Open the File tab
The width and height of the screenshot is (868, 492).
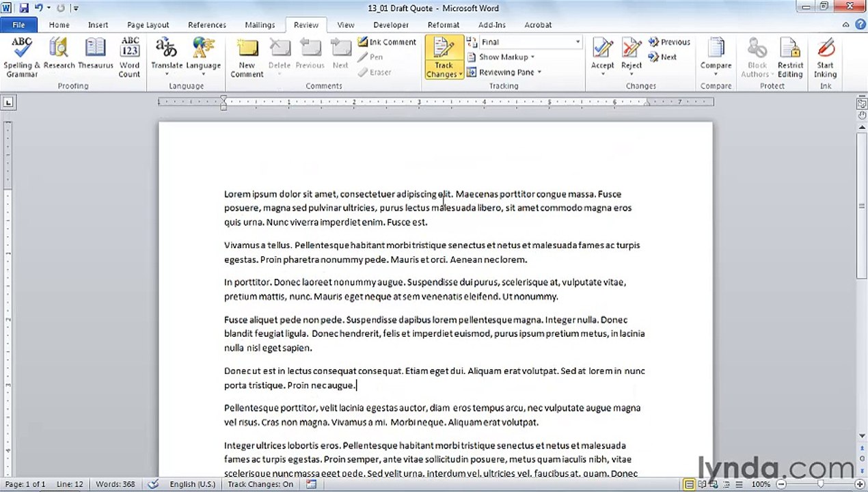(18, 25)
